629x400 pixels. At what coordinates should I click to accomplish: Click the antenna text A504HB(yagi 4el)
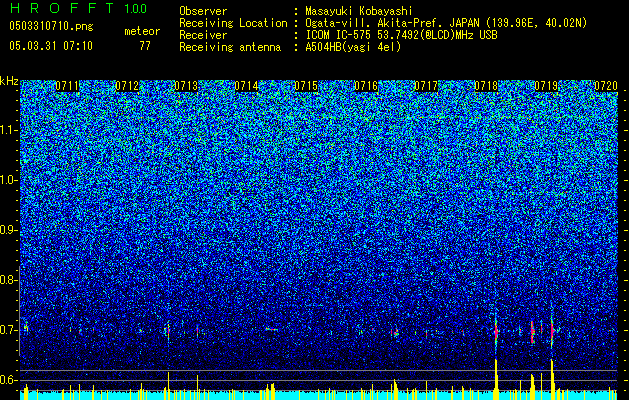point(353,47)
